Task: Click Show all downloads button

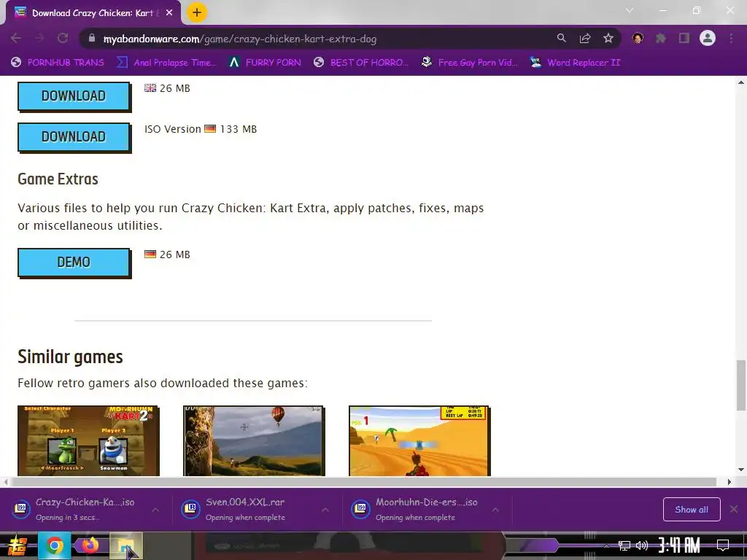Action: click(x=692, y=510)
